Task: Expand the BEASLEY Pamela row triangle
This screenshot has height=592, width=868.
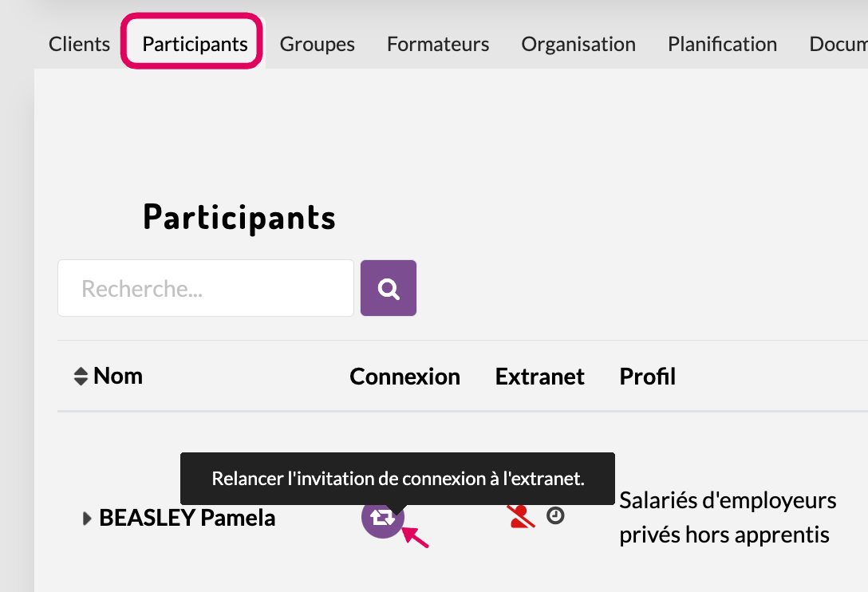Action: point(88,519)
